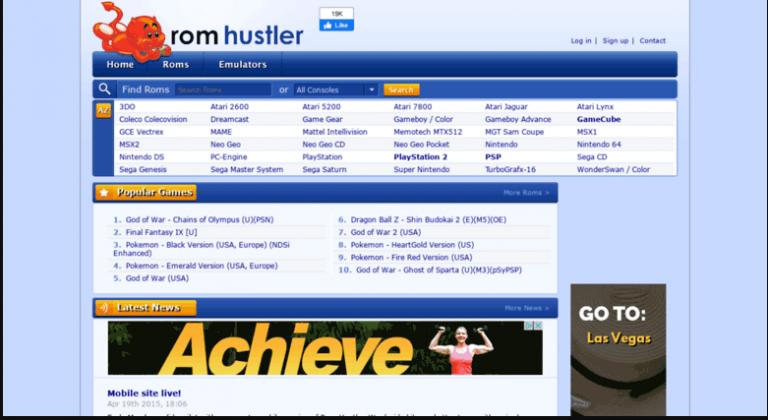
Task: Click the Go To Las Vegas ad
Action: (x=617, y=350)
